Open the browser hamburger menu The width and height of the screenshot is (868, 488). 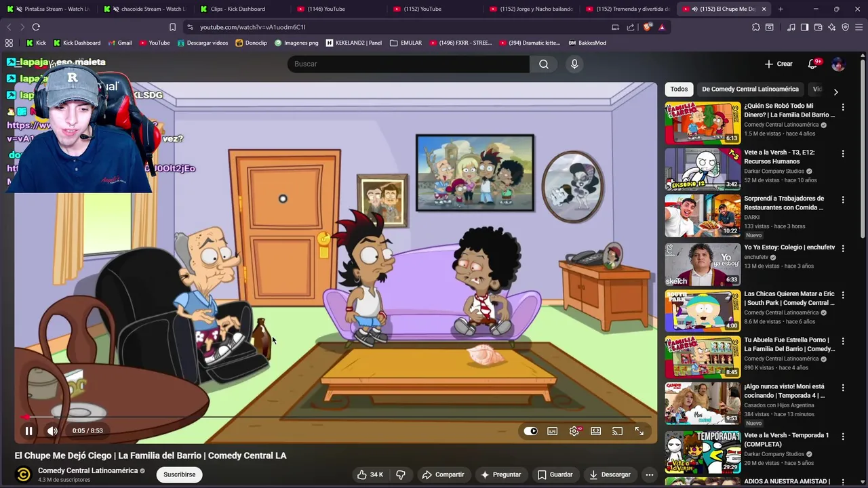pyautogui.click(x=859, y=27)
